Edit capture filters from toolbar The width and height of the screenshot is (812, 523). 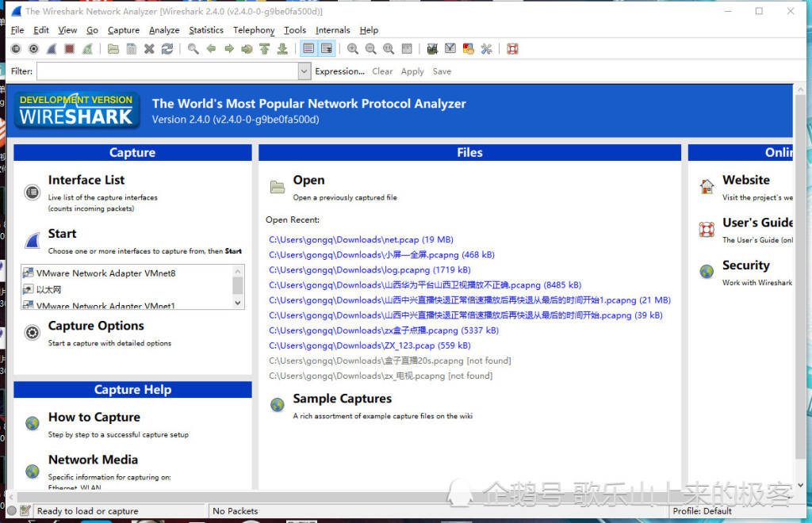point(432,48)
